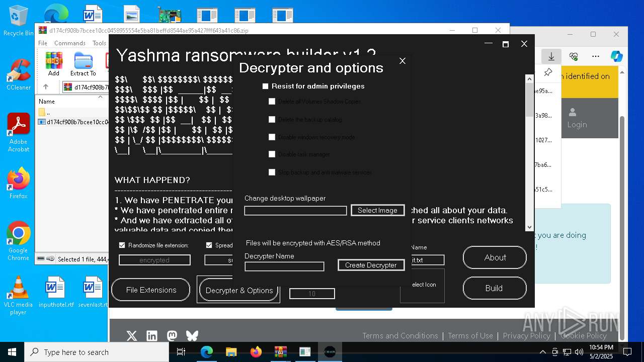The width and height of the screenshot is (644, 362).
Task: Open Mastodon link in page footer
Action: [172, 336]
